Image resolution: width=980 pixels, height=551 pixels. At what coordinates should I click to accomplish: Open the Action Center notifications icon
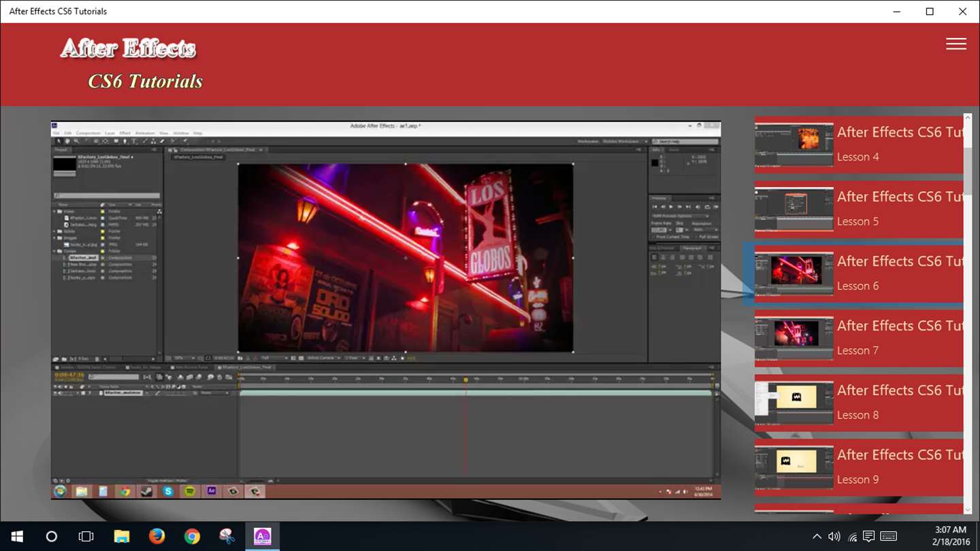pos(868,537)
